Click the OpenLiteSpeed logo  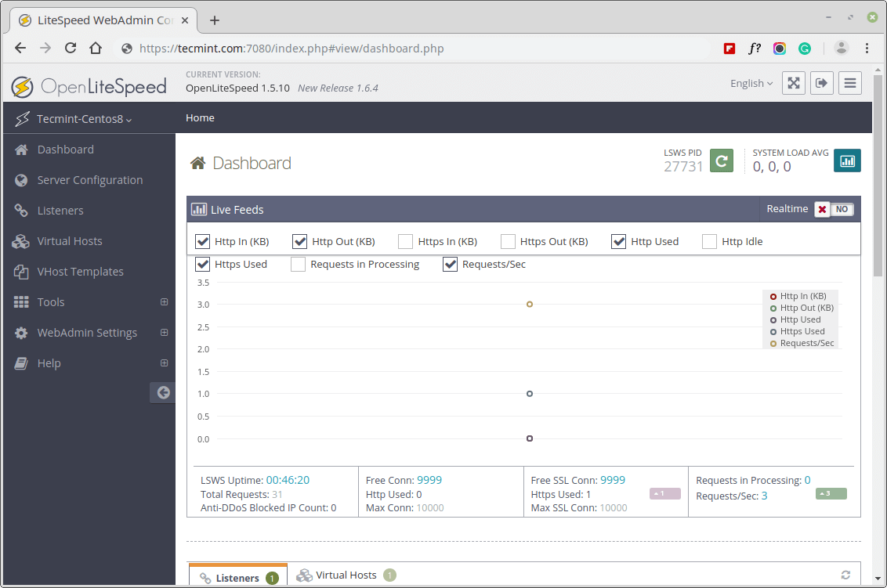(89, 86)
